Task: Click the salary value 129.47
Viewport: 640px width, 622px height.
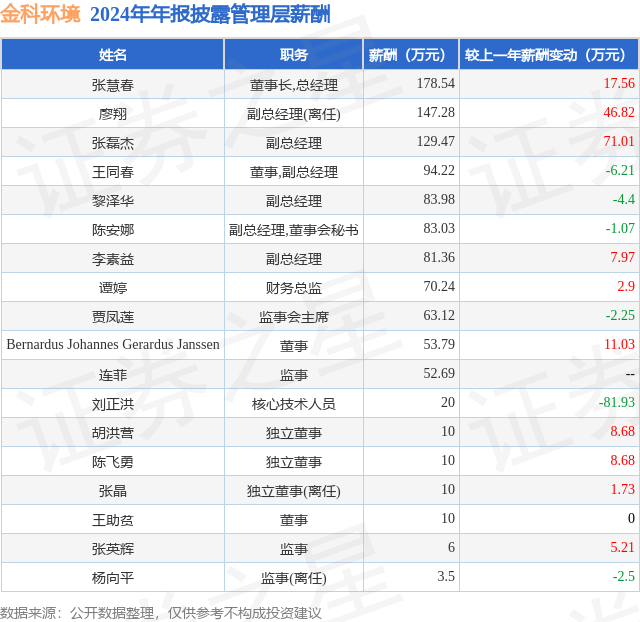Action: point(436,142)
